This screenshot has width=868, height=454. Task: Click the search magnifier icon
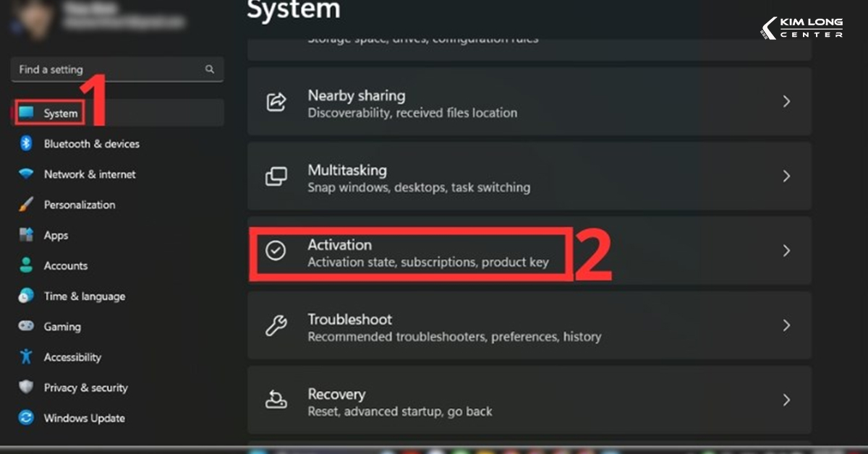(x=210, y=69)
